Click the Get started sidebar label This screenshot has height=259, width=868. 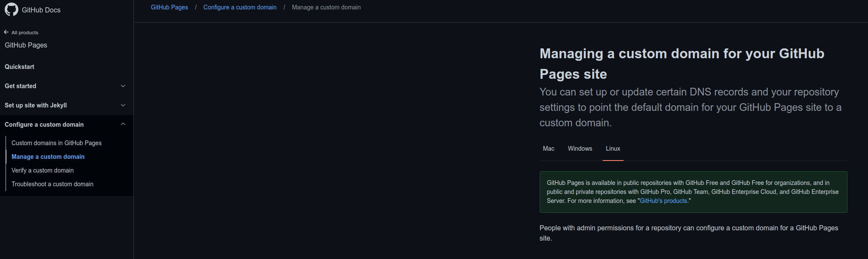pyautogui.click(x=21, y=86)
